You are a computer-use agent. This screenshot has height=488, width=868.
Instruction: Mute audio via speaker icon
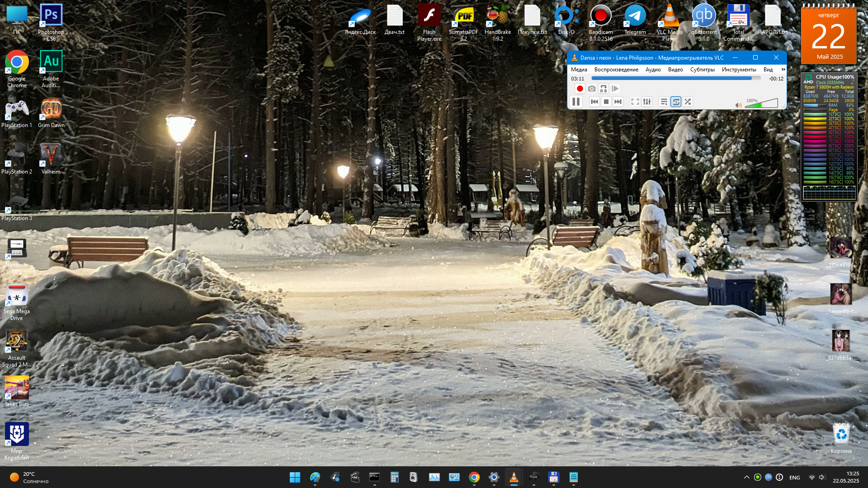click(738, 105)
